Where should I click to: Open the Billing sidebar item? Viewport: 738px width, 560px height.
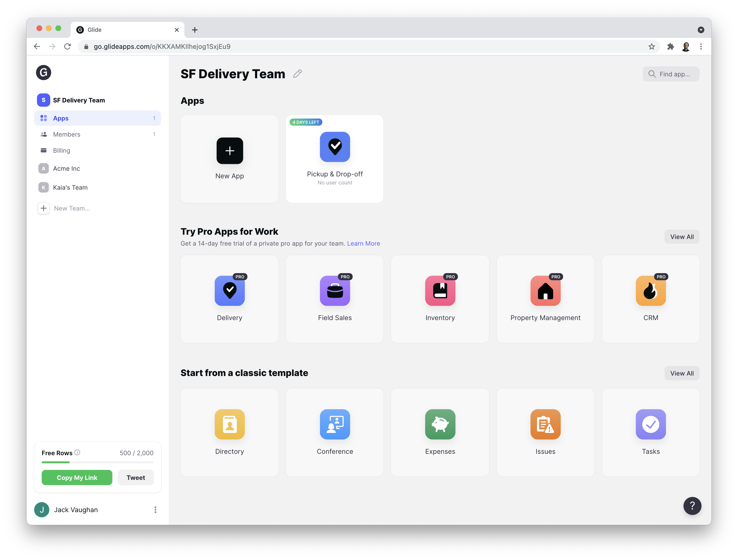pyautogui.click(x=62, y=151)
